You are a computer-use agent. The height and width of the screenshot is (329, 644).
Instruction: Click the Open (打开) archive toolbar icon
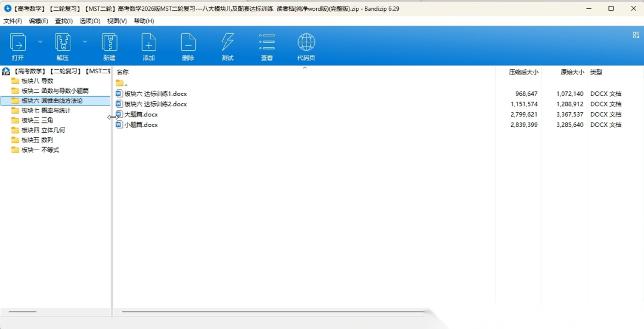(x=18, y=43)
